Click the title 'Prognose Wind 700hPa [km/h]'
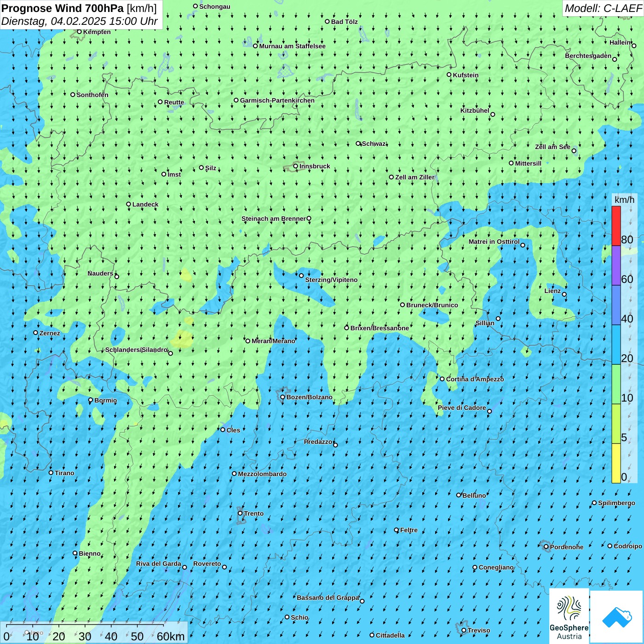 [x=79, y=8]
